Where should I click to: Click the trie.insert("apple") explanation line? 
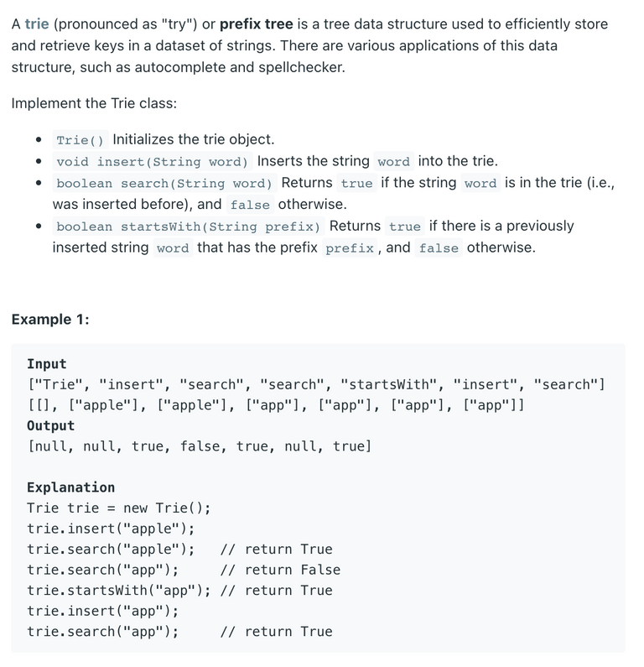pos(111,529)
